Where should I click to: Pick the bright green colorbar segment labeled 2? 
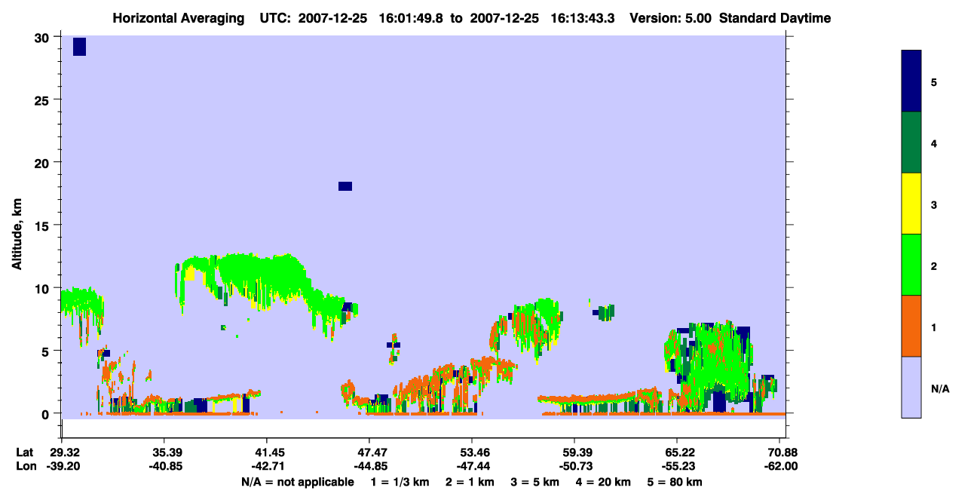point(911,265)
